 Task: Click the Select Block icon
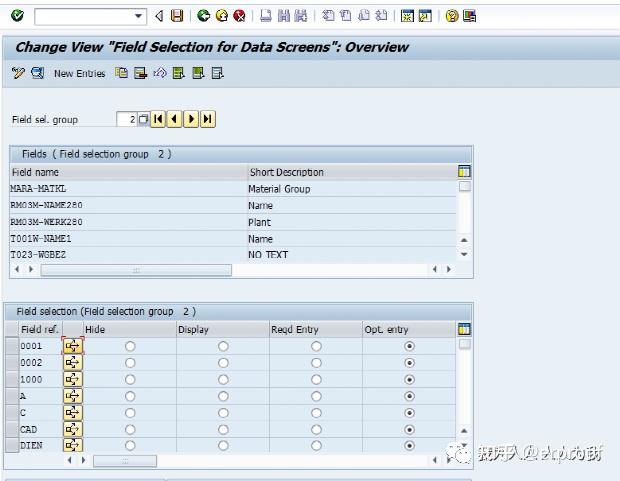pos(198,73)
